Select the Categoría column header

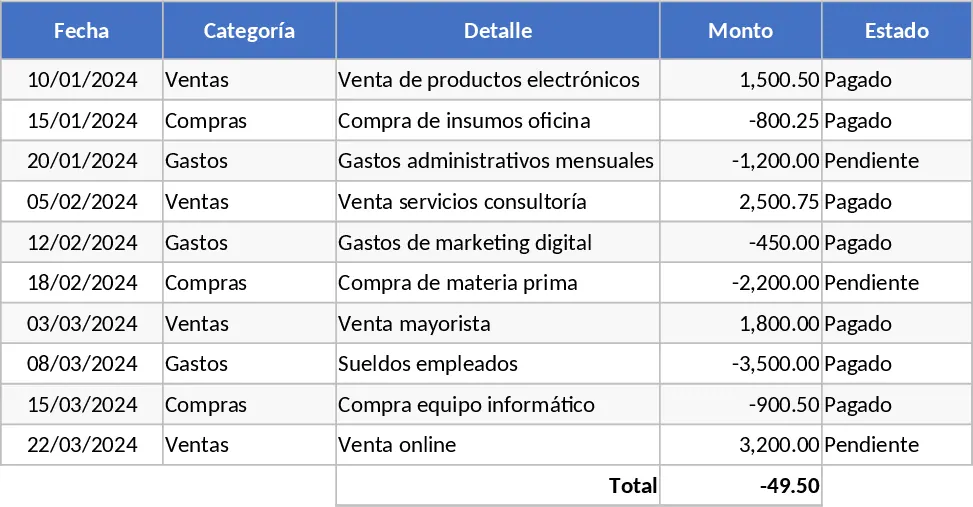tap(249, 30)
